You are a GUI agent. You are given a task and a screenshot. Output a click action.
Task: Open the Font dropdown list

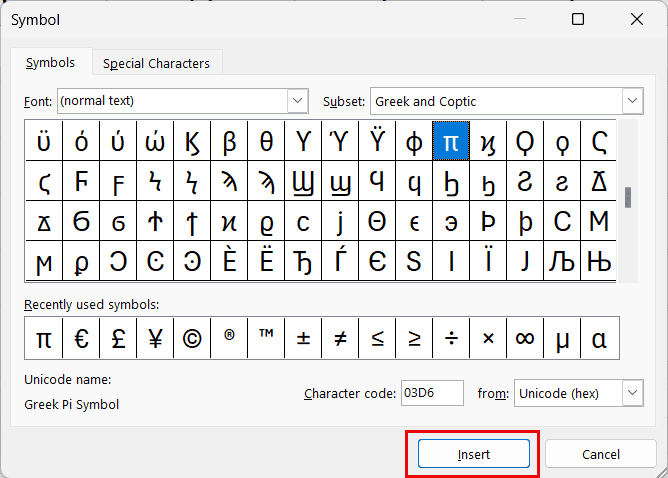(297, 101)
